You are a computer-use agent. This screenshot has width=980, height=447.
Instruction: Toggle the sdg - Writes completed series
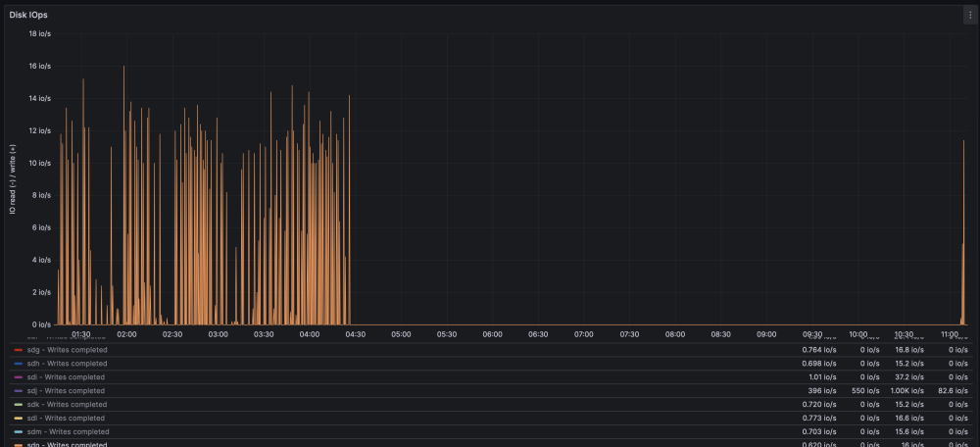coord(67,350)
